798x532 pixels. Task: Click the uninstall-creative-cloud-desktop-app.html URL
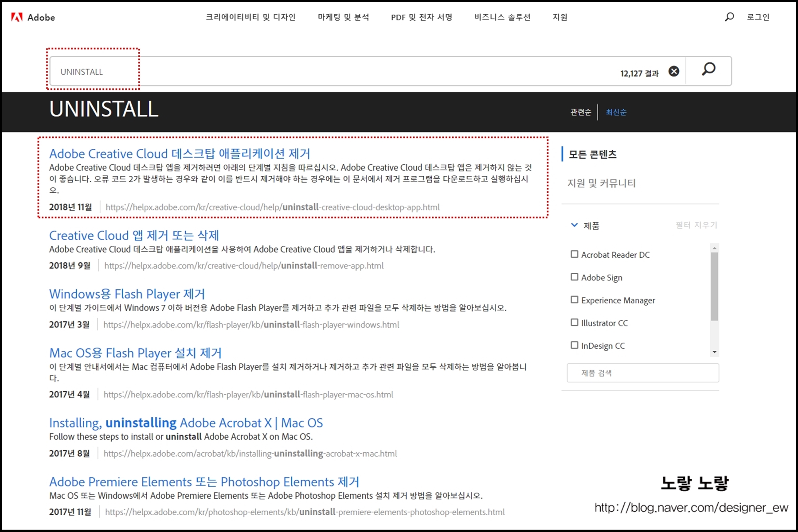(x=273, y=207)
